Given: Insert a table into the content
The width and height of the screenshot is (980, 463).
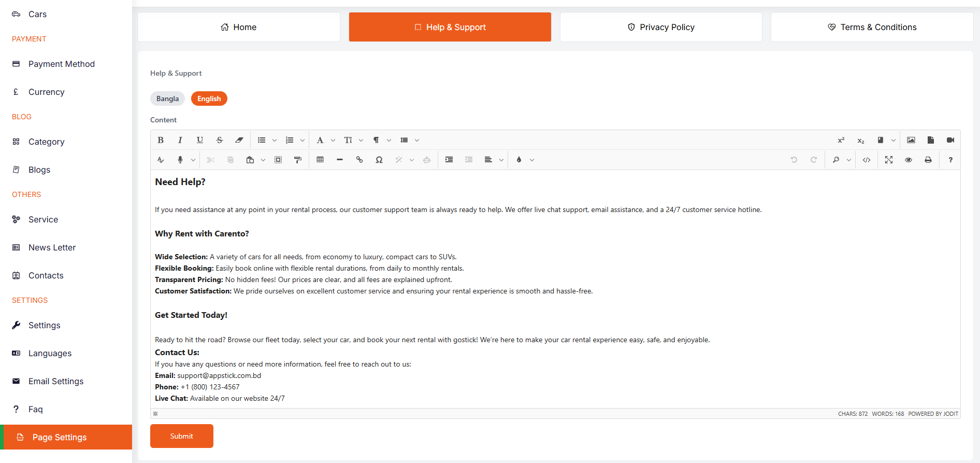Looking at the screenshot, I should pos(320,160).
